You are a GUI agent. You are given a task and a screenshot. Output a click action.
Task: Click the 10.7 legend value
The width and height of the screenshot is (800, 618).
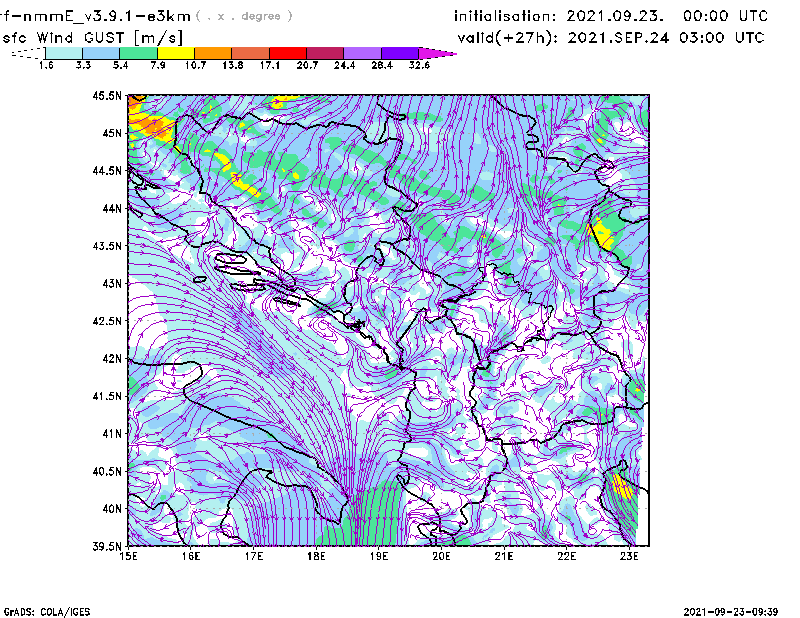(195, 65)
